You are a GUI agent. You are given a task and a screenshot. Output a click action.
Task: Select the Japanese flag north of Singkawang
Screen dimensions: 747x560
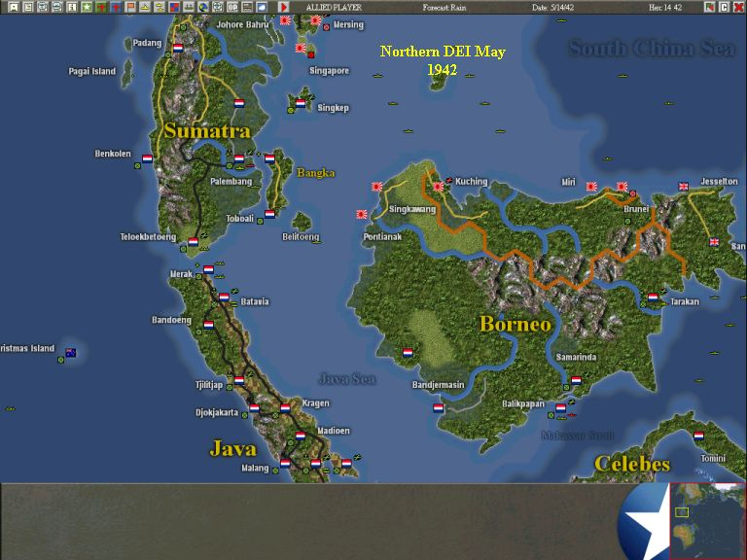pos(376,187)
